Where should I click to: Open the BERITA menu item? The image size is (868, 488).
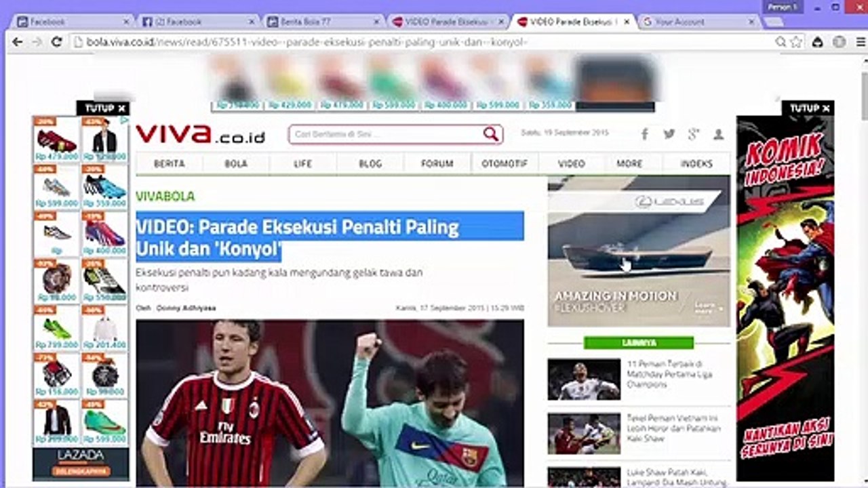point(169,163)
